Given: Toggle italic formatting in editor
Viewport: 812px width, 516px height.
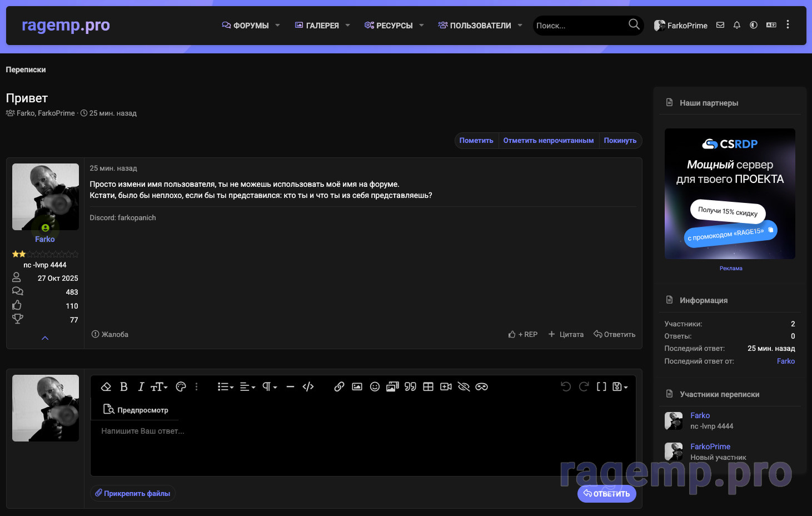Looking at the screenshot, I should coord(141,386).
